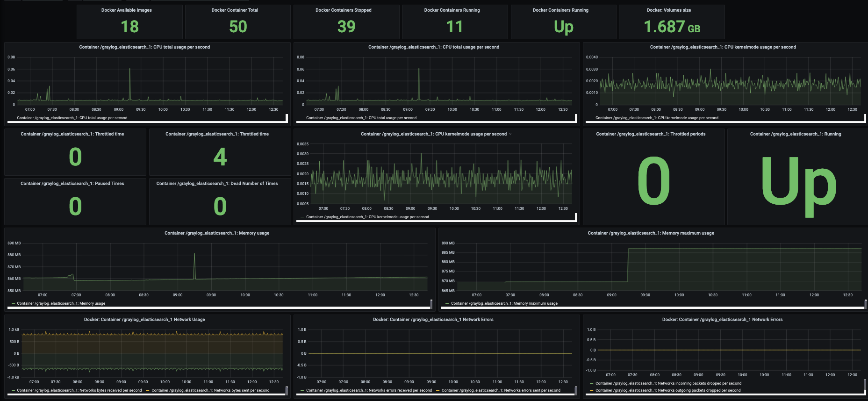
Task: Open the Dead Number of Times panel title
Action: point(217,184)
